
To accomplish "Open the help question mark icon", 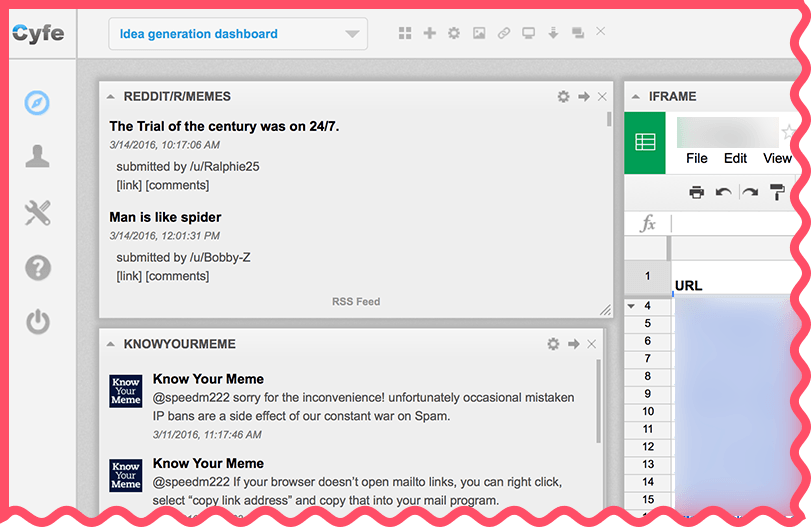I will point(38,268).
